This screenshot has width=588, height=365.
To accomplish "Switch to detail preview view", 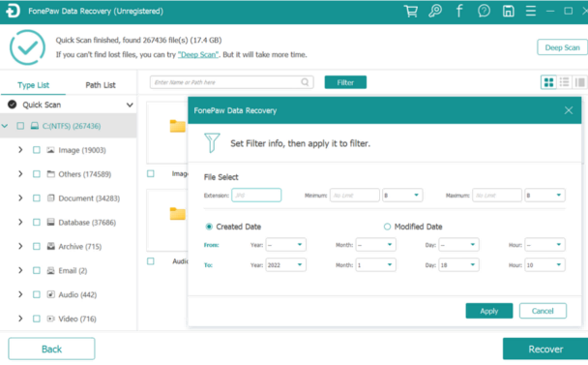I will tap(579, 82).
